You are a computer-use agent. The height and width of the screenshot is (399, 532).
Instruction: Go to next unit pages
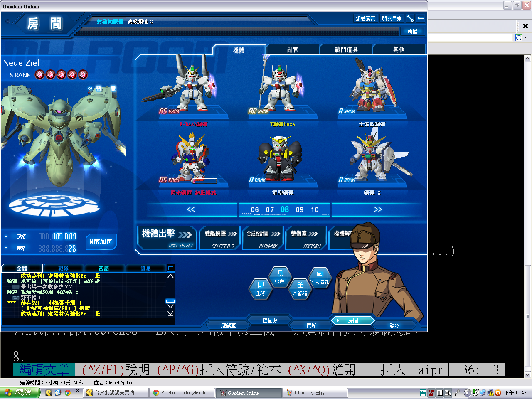click(x=377, y=209)
